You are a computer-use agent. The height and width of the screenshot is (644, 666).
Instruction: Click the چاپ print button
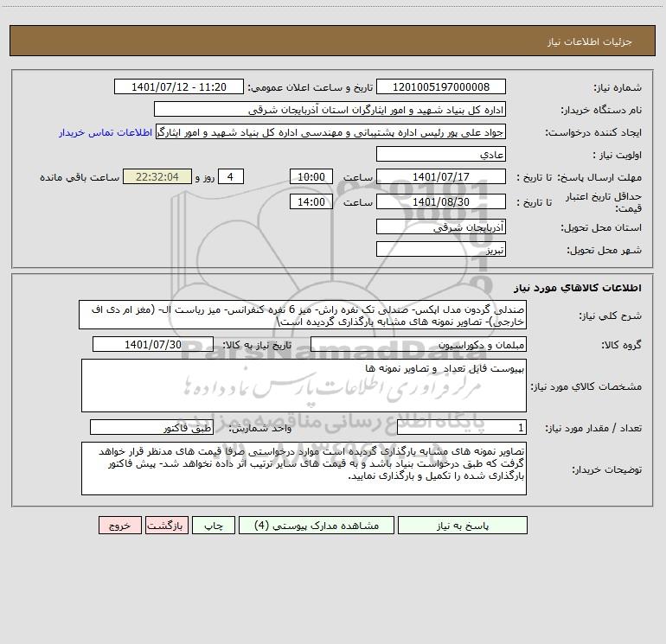(214, 525)
